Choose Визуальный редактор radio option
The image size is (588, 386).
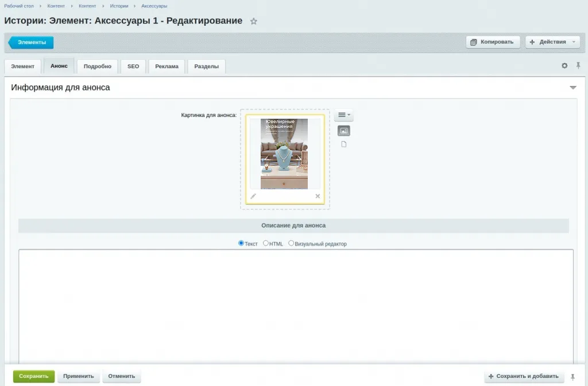(x=291, y=243)
